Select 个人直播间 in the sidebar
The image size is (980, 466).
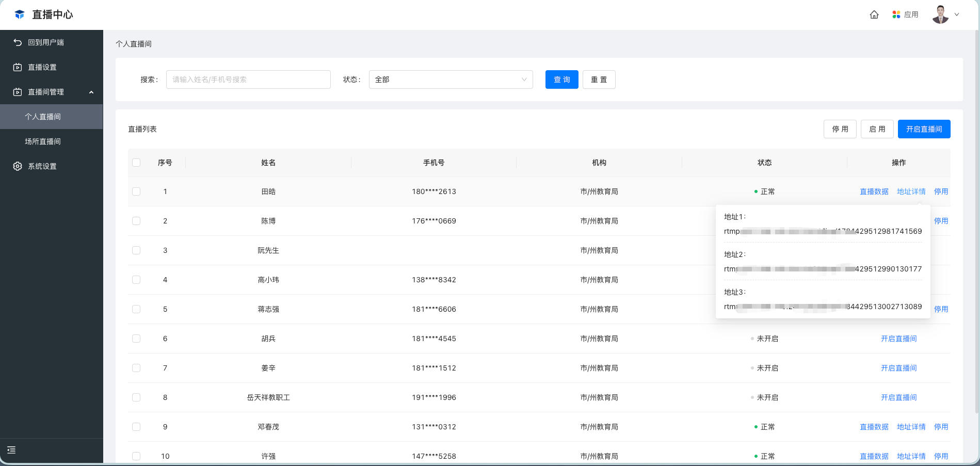pyautogui.click(x=43, y=117)
